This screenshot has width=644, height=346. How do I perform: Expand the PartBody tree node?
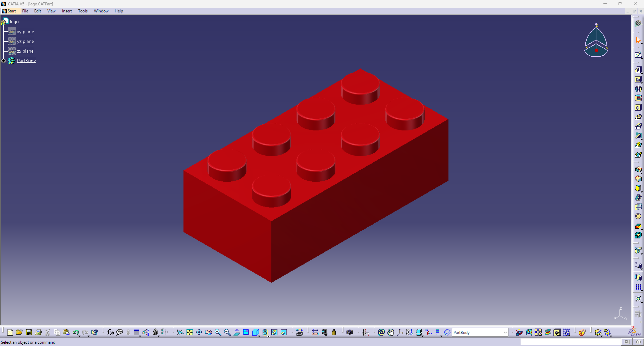click(4, 61)
